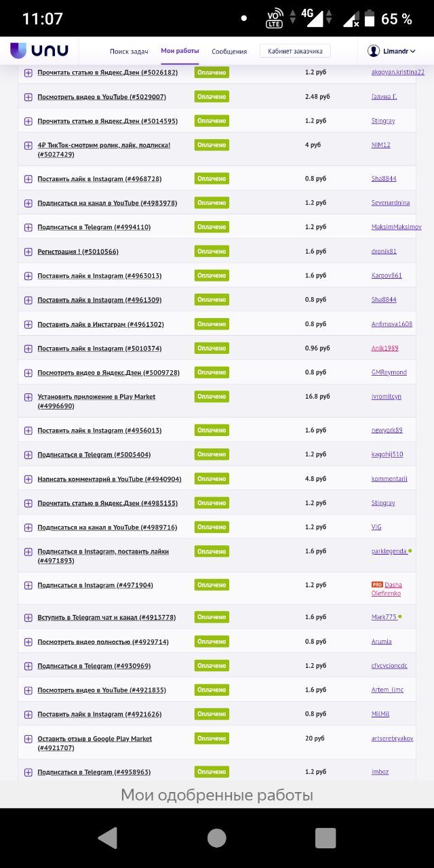Open PRO user Dasha Olefirenko profile

click(x=387, y=589)
